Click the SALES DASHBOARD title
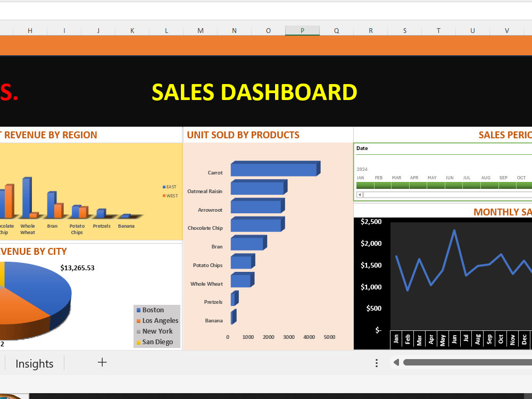The width and height of the screenshot is (532, 399). 254,92
